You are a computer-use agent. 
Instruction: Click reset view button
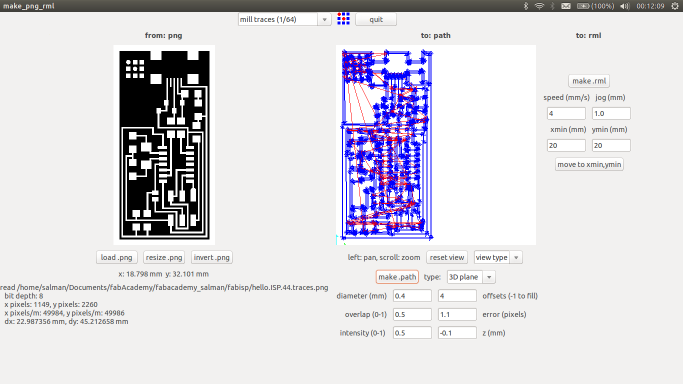coord(447,257)
